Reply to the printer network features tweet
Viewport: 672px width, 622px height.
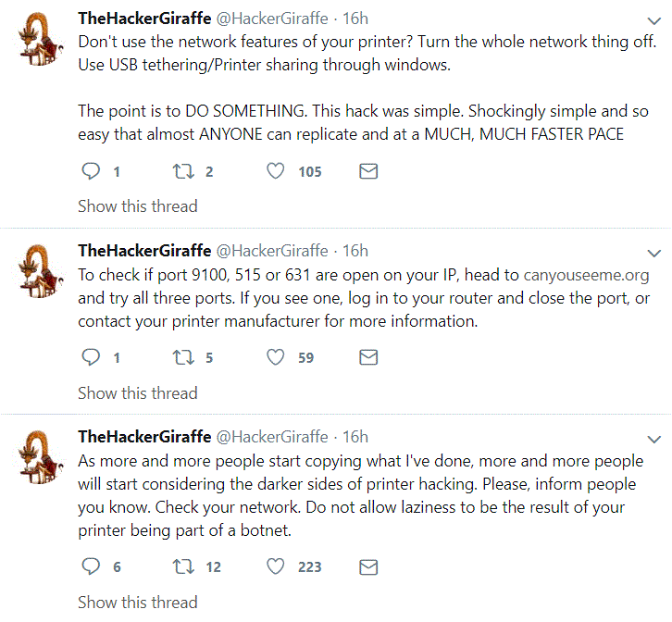point(90,171)
